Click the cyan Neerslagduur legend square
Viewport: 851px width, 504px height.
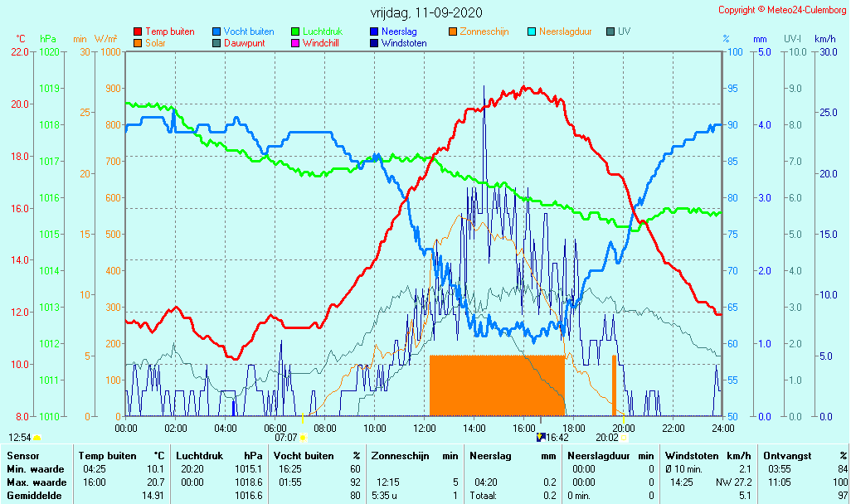(x=532, y=31)
